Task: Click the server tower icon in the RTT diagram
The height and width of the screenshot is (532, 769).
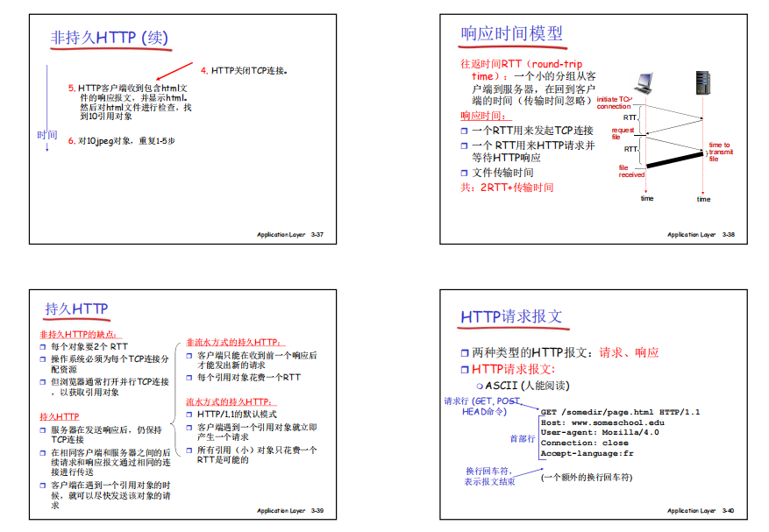Action: [x=702, y=82]
